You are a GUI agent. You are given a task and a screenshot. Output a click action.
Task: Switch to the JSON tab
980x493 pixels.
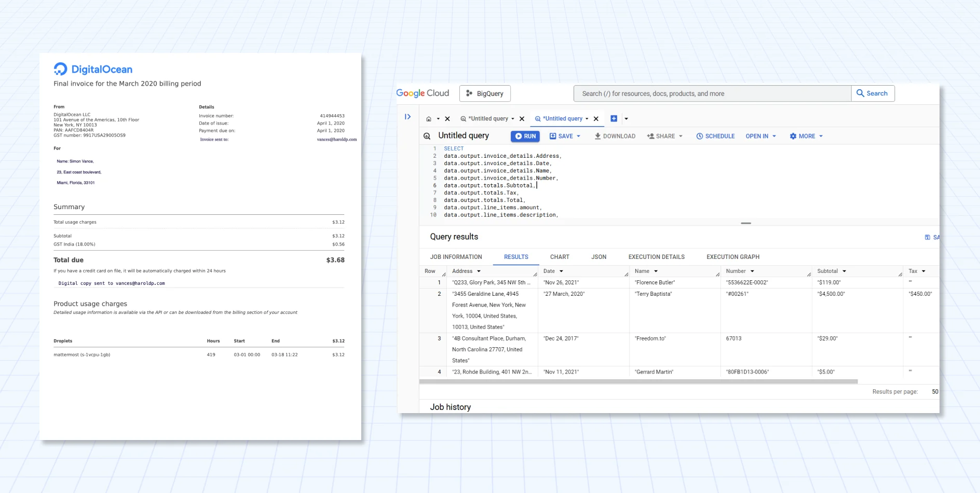(598, 257)
